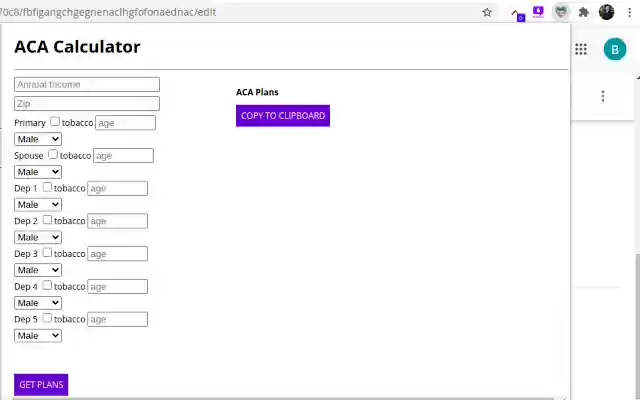The image size is (640, 400).
Task: Open the Primary gender dropdown
Action: 38,139
